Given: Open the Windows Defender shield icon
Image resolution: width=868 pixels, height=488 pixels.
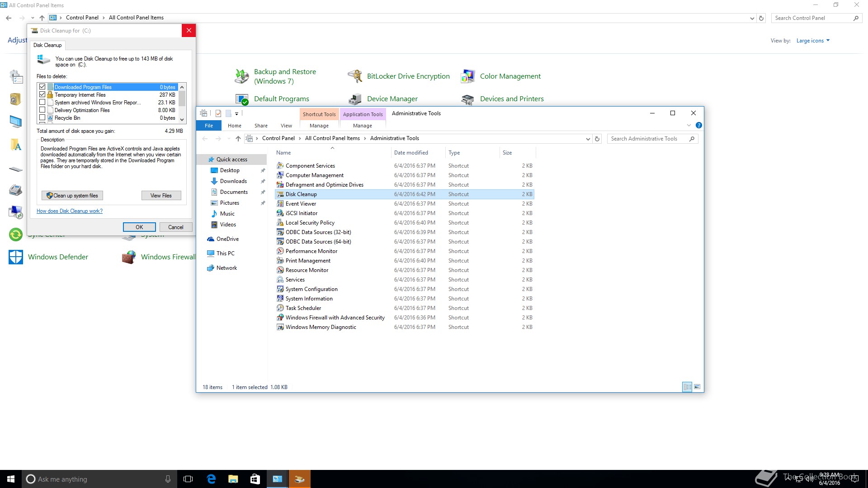Looking at the screenshot, I should pyautogui.click(x=16, y=257).
